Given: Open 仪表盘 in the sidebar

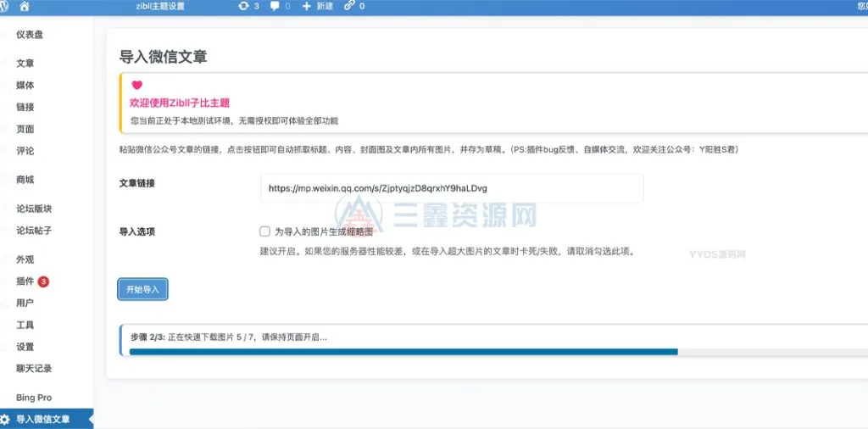Looking at the screenshot, I should tap(30, 34).
